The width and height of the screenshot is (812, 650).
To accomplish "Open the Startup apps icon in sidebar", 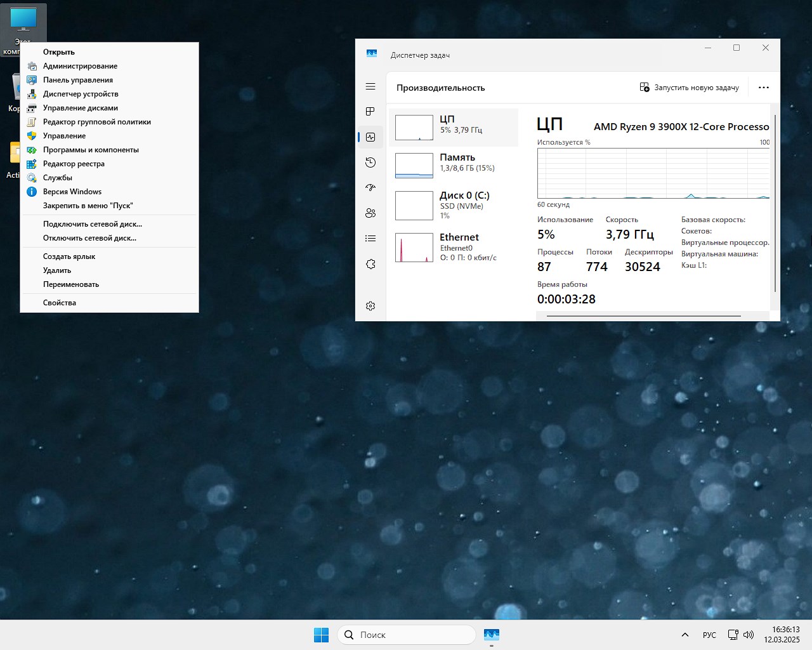I will tap(370, 188).
